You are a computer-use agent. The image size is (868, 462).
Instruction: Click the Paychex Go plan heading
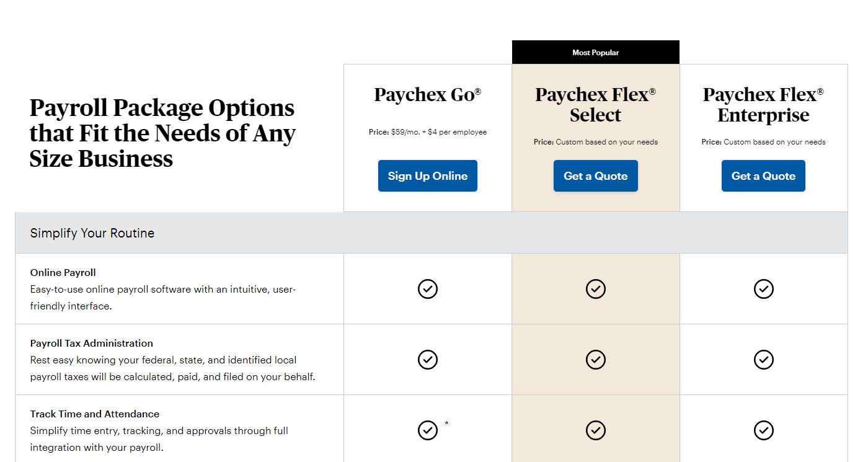coord(428,95)
